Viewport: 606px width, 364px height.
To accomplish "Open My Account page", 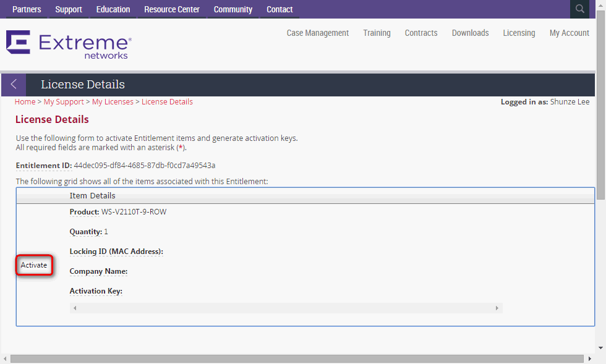I will point(570,33).
